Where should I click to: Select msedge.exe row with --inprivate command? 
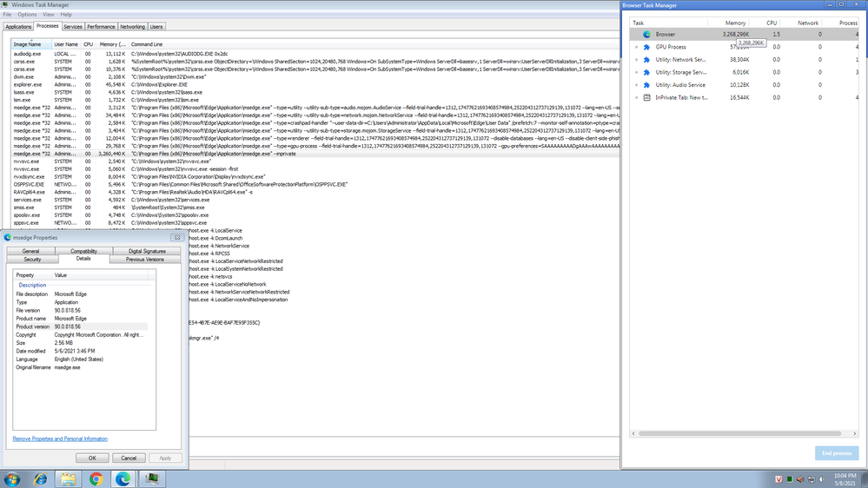pyautogui.click(x=315, y=154)
